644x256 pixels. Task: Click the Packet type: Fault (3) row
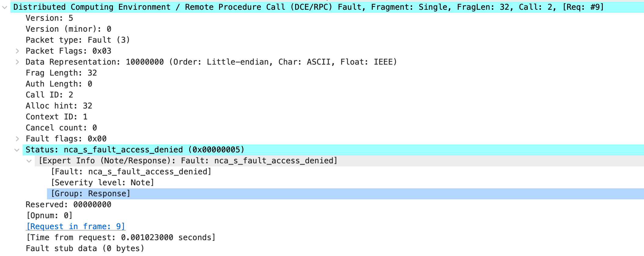(78, 40)
